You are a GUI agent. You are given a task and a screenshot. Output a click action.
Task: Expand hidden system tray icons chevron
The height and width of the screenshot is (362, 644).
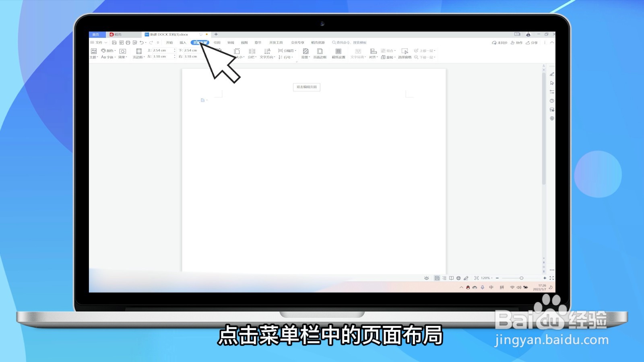[x=461, y=288]
